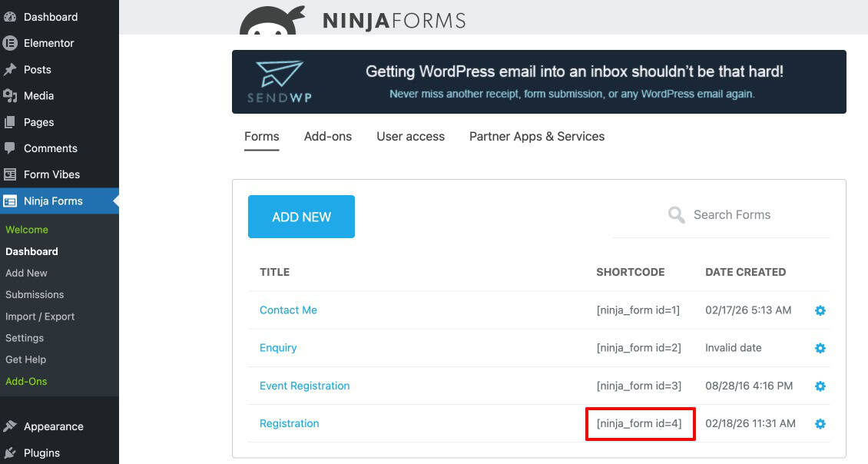Switch to the Forms tab
Image resolution: width=868 pixels, height=464 pixels.
point(261,137)
